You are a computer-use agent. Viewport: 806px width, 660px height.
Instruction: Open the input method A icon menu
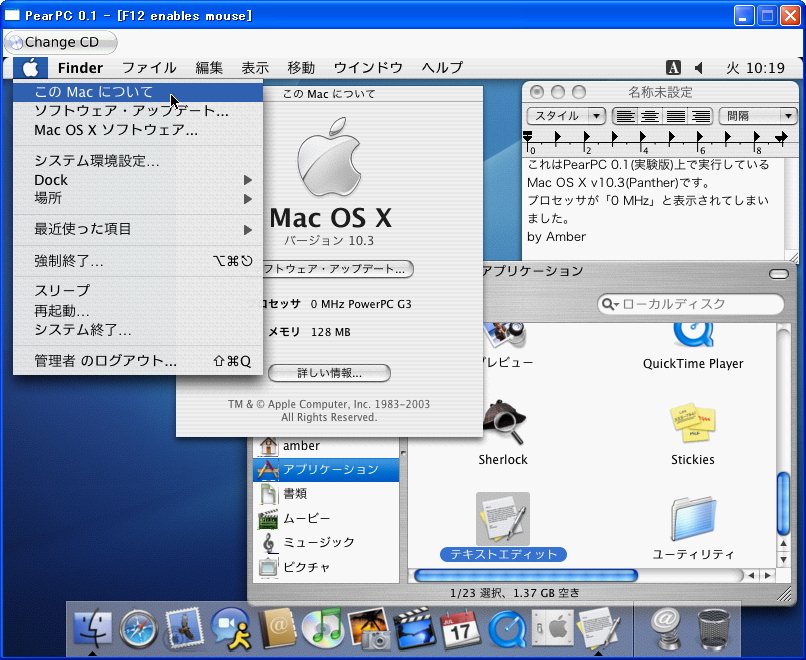[673, 67]
